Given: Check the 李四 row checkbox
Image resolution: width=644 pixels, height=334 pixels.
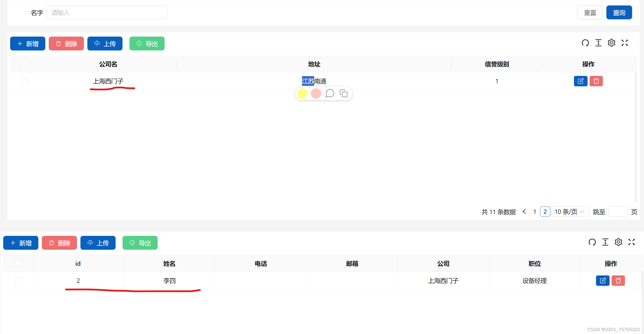Looking at the screenshot, I should [18, 281].
